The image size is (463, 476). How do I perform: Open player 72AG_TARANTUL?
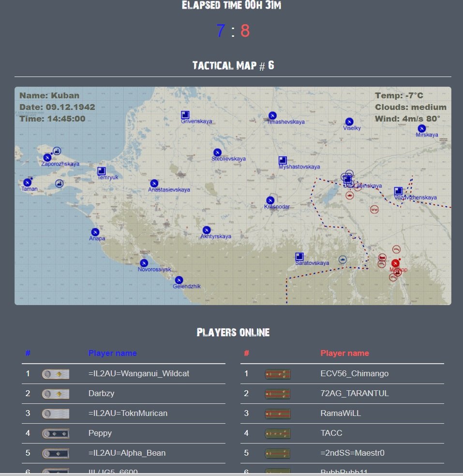355,393
